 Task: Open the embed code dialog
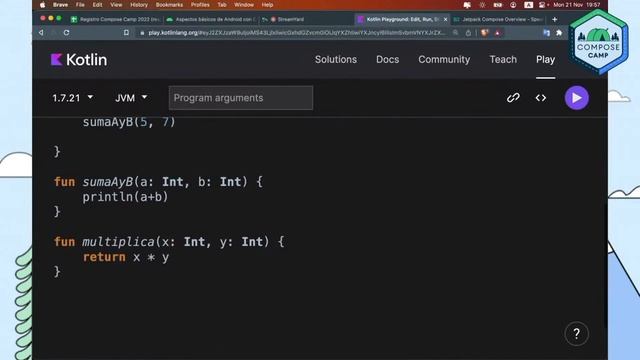click(540, 98)
